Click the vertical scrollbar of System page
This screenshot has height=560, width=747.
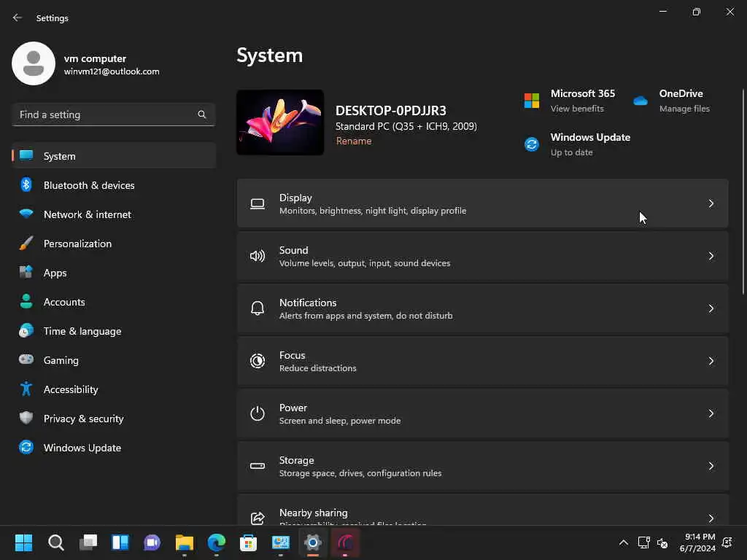pos(743,192)
